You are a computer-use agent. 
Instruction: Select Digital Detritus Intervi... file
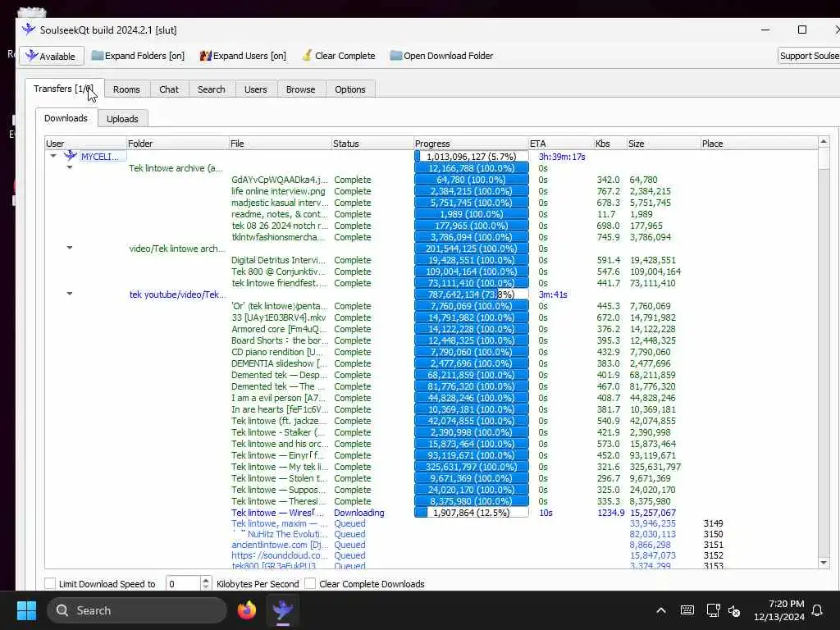tap(279, 260)
